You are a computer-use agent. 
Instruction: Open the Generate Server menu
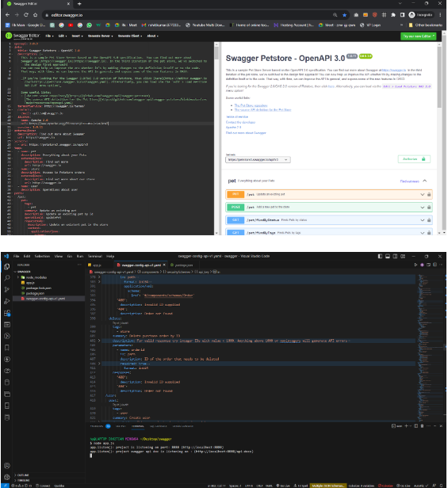[101, 36]
